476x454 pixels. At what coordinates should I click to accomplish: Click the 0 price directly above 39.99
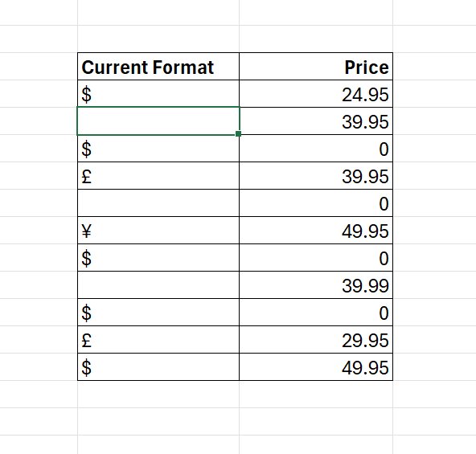tap(316, 258)
